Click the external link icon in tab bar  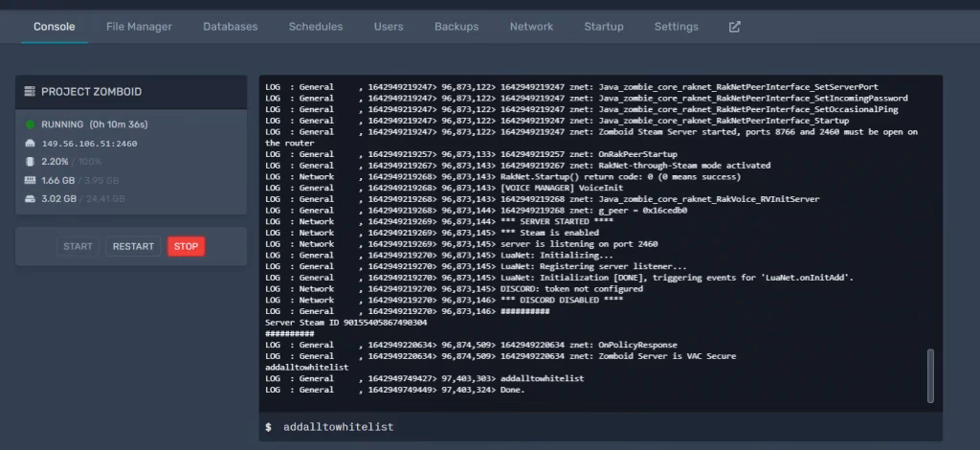734,27
